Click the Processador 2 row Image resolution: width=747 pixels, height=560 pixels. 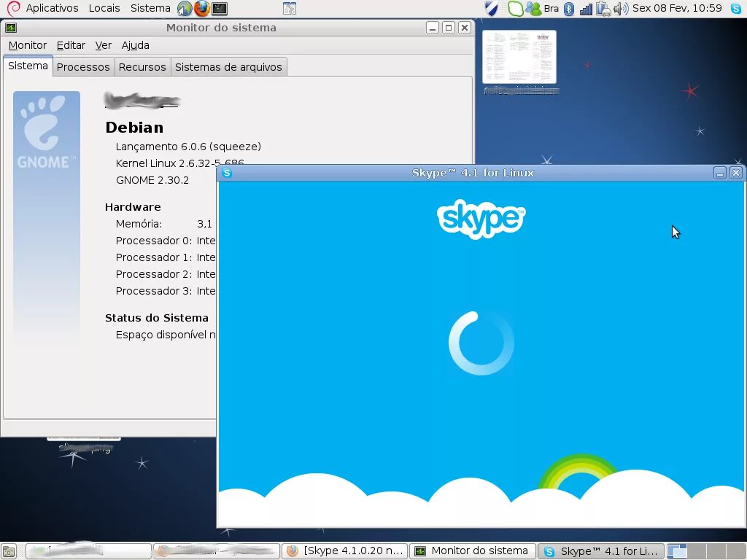[166, 274]
